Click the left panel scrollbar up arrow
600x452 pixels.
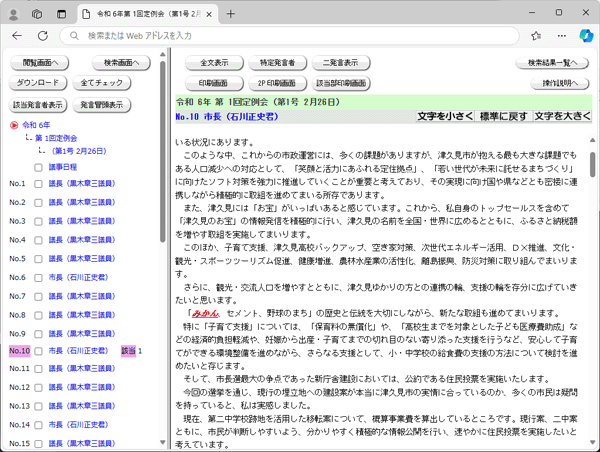click(163, 55)
